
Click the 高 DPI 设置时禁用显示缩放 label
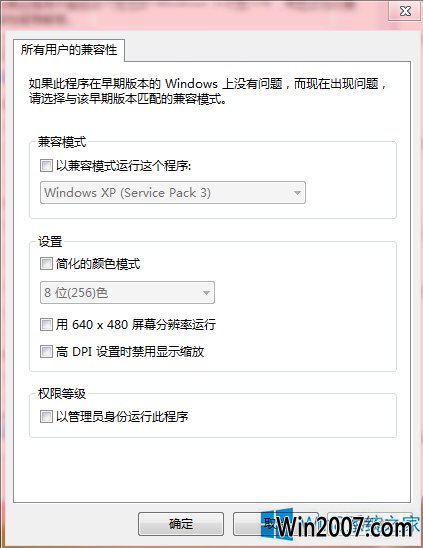pos(130,352)
